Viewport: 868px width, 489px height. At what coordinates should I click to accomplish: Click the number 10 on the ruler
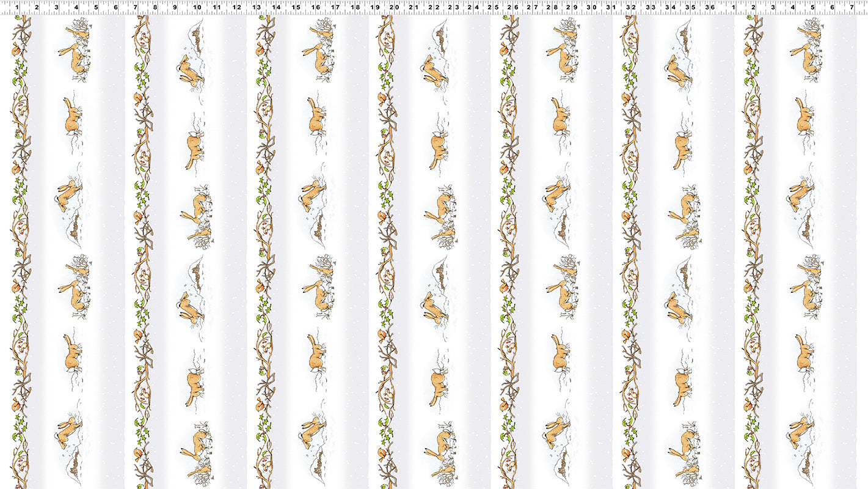click(x=196, y=8)
